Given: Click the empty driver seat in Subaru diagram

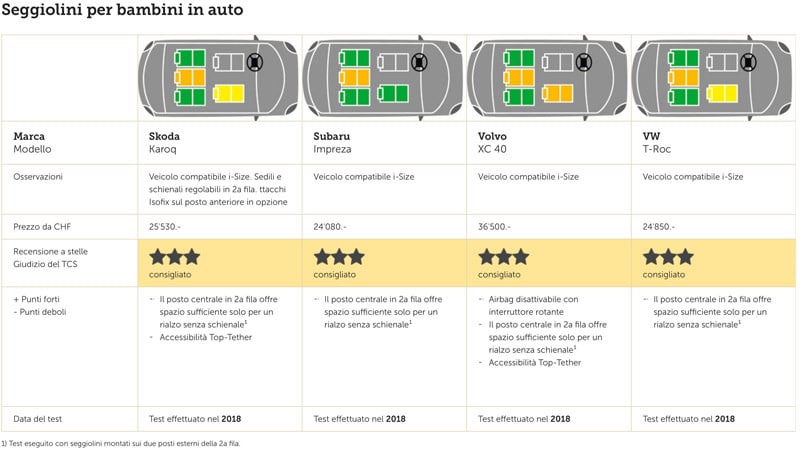Looking at the screenshot, I should pyautogui.click(x=393, y=62).
